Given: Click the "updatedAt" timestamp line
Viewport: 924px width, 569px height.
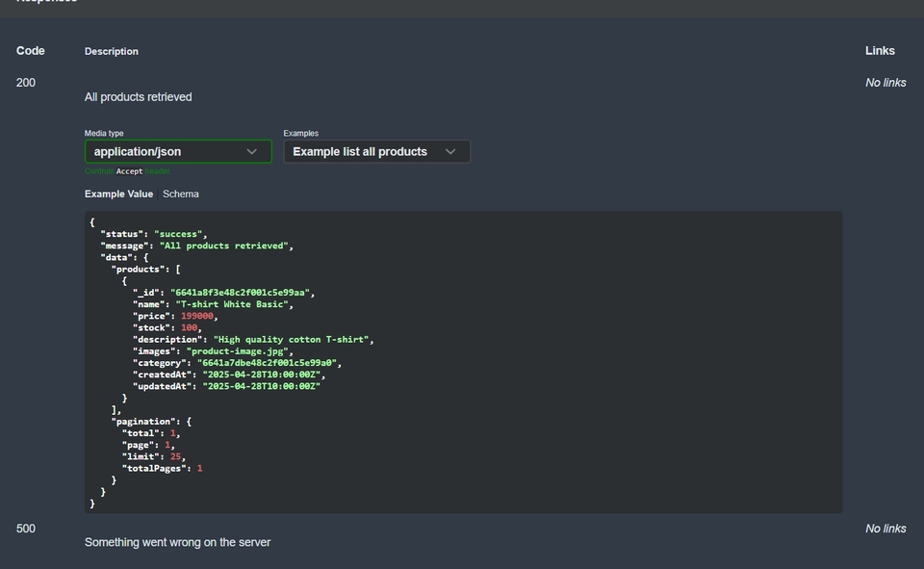Looking at the screenshot, I should [x=226, y=387].
